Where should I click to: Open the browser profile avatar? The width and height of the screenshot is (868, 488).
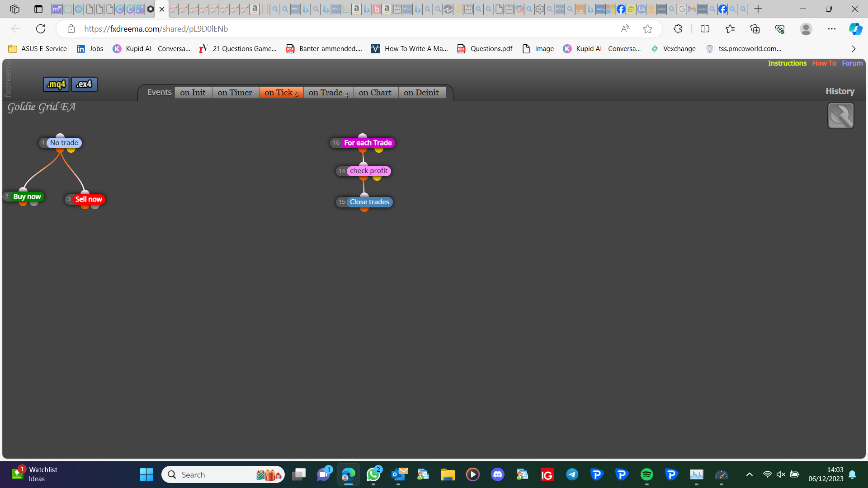806,29
